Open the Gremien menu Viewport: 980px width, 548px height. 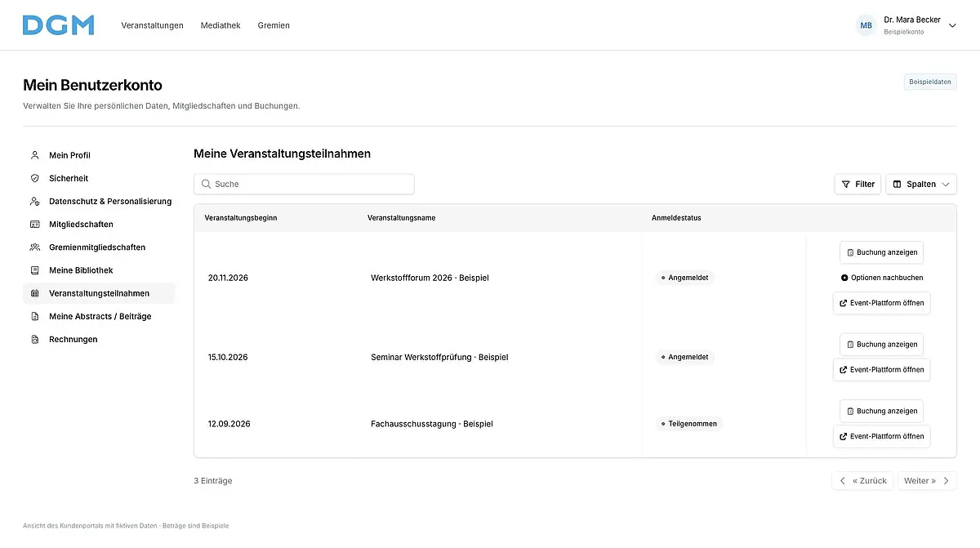point(274,25)
